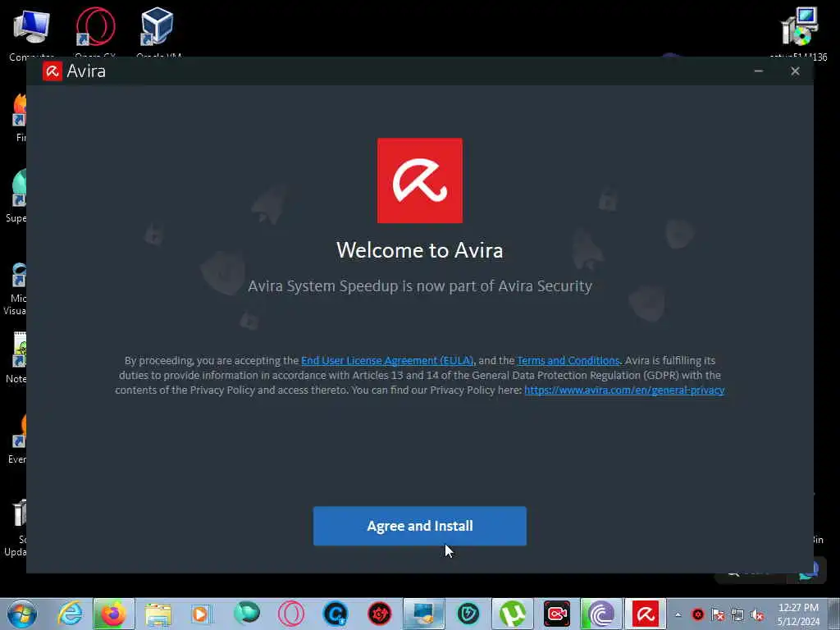Click the green shield taskbar icon
840x630 pixels.
pos(468,614)
